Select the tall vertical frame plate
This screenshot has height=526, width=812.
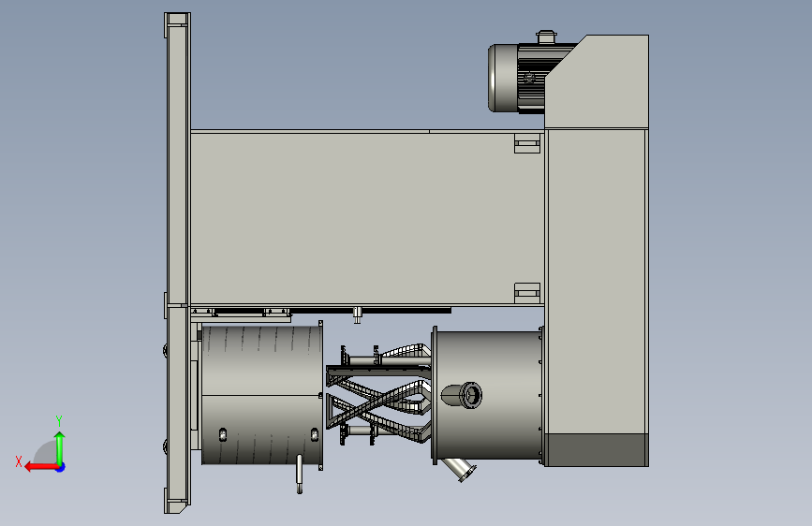(x=177, y=263)
